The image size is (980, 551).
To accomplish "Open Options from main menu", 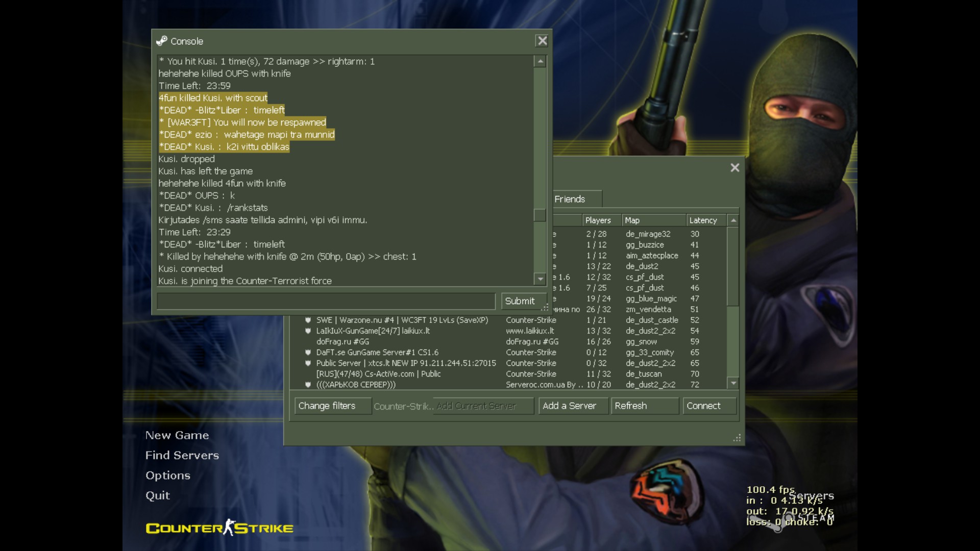I will (168, 475).
